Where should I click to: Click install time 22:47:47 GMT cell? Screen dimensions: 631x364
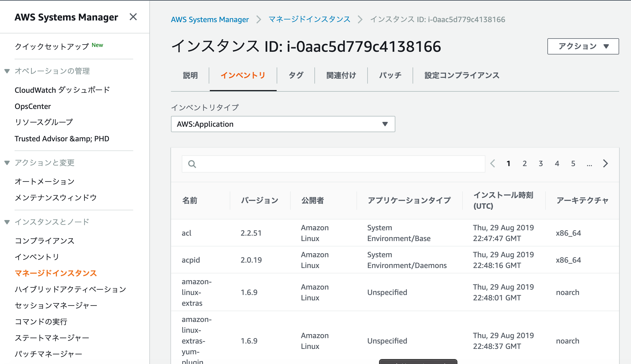click(x=503, y=233)
